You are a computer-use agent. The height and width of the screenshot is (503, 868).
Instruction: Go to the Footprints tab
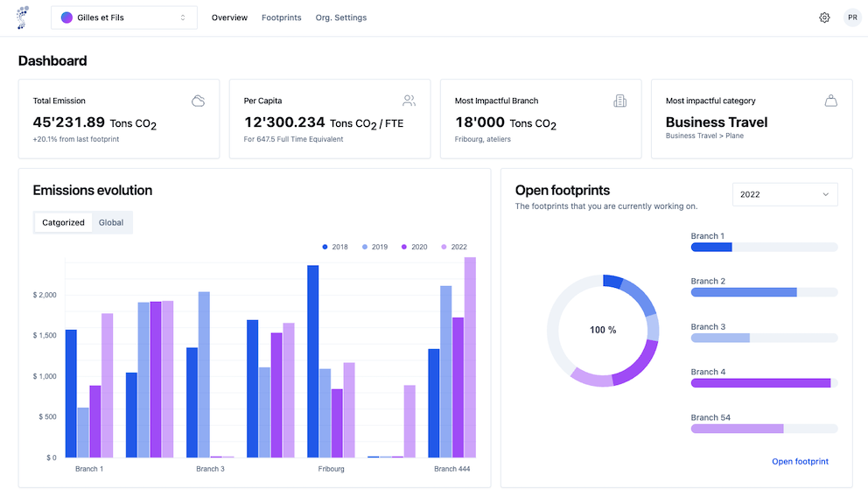tap(281, 17)
